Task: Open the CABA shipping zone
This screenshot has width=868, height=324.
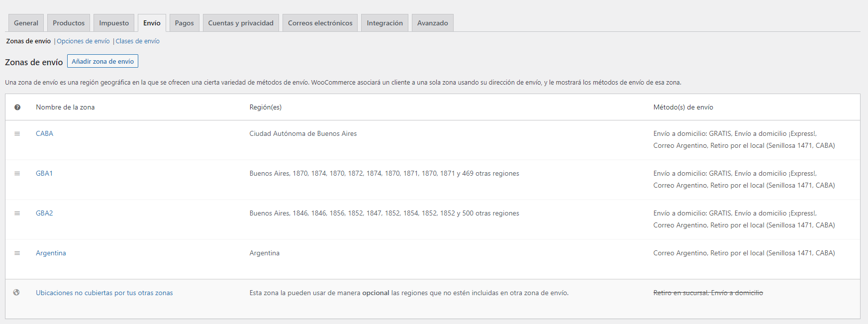Action: click(x=44, y=133)
